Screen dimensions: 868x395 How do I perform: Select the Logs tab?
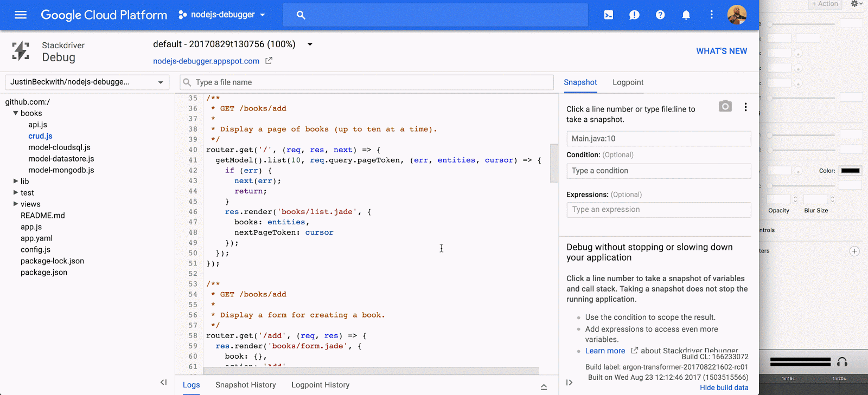(x=192, y=385)
